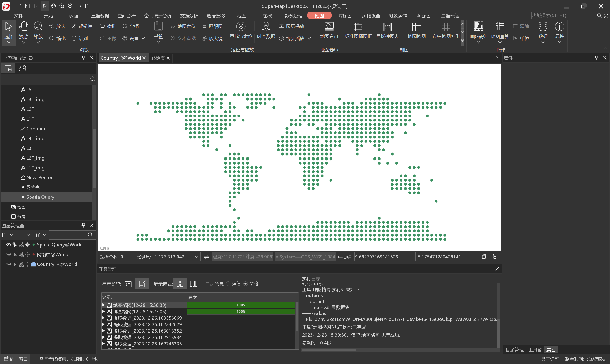Activate the 缩放 zoom tool

click(x=38, y=32)
